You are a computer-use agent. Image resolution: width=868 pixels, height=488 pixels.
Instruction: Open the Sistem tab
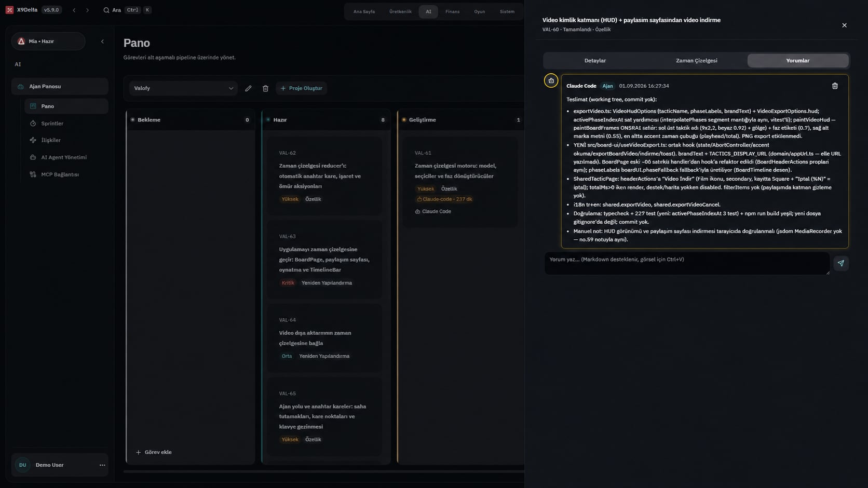[x=507, y=11]
